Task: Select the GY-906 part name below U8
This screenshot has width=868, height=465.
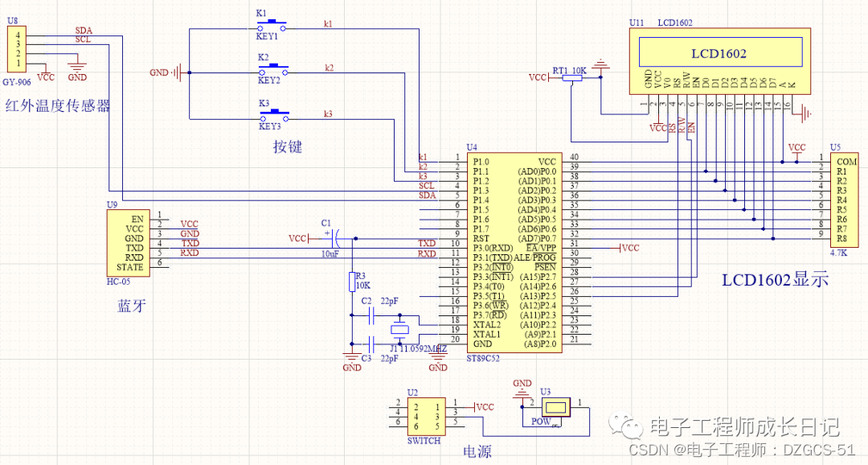Action: 17,82
